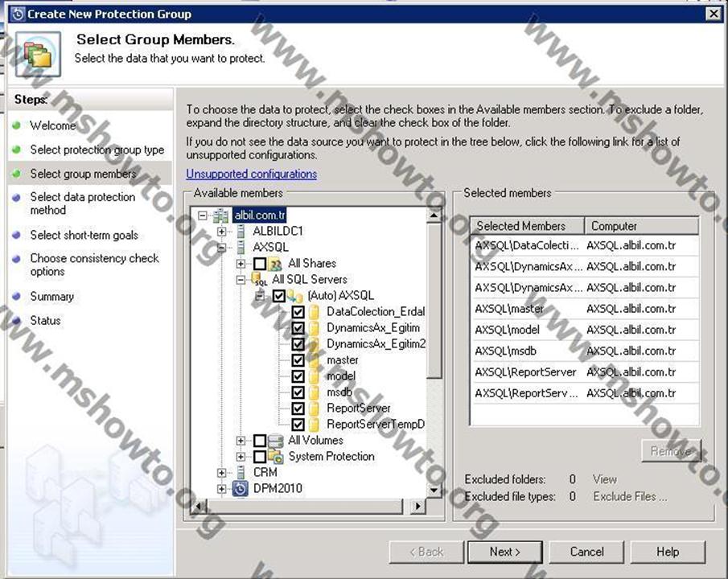
Task: Collapse the (Auto) AXSQL instance node
Action: tap(260, 296)
